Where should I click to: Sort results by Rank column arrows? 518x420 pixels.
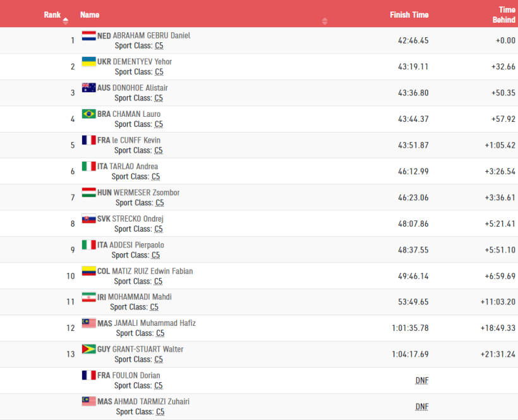coord(66,21)
